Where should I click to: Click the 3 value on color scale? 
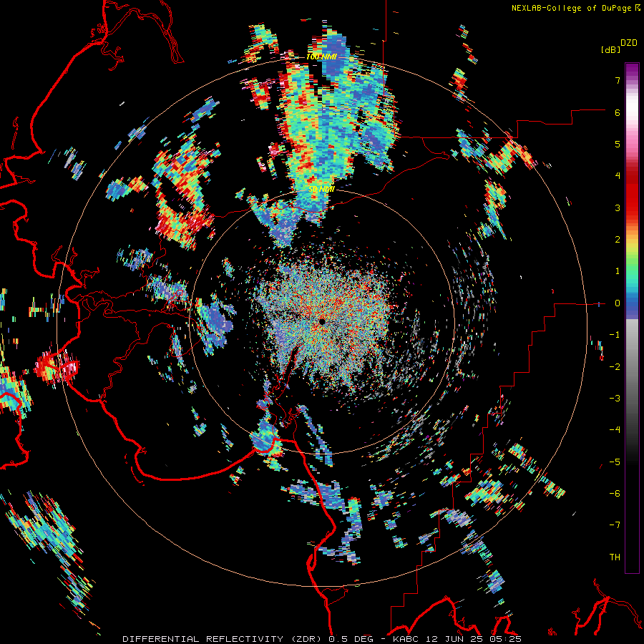(x=618, y=208)
